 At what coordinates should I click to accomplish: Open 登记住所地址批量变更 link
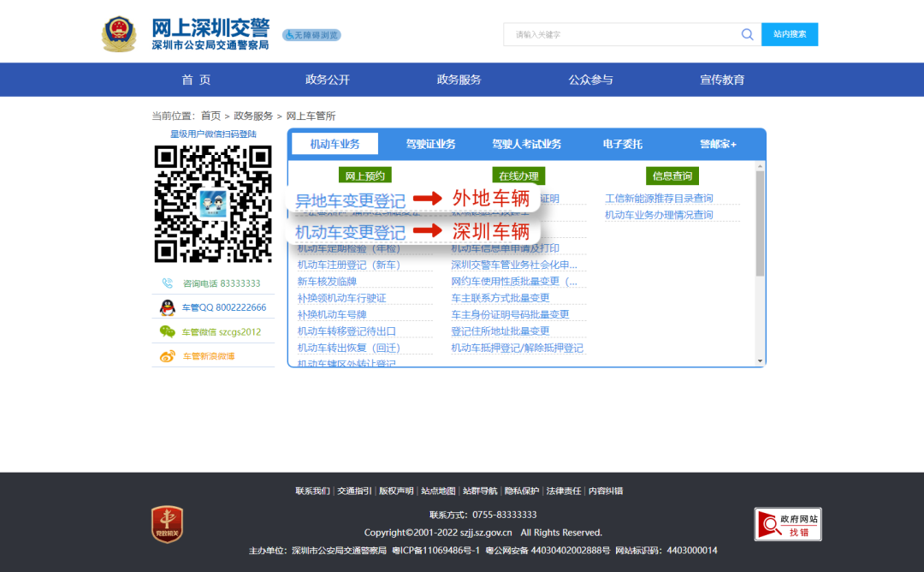click(x=500, y=331)
